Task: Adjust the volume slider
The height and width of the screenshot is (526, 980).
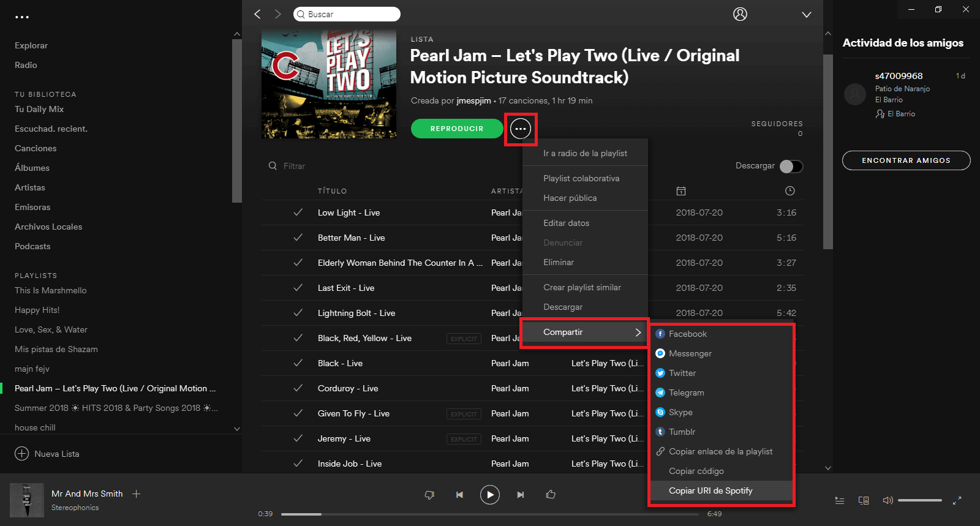Action: (919, 500)
